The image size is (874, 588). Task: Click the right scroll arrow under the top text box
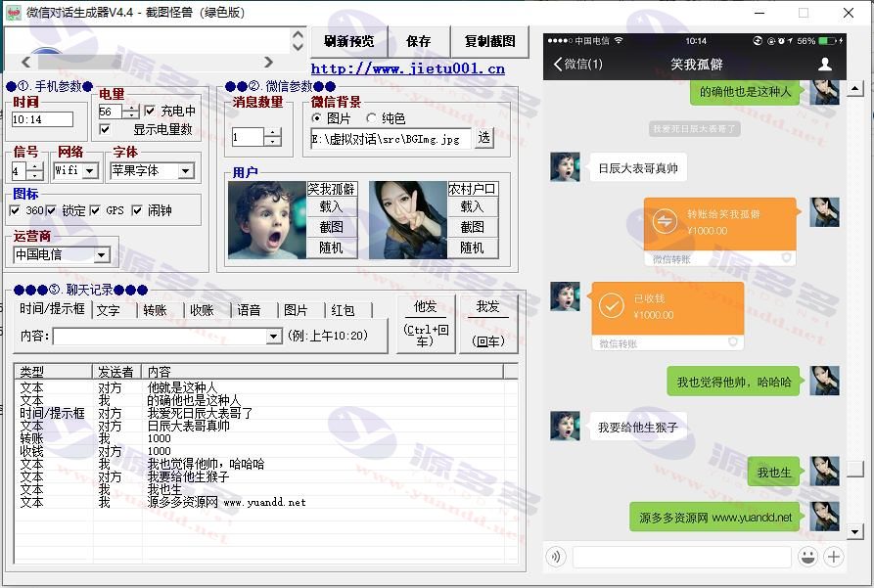pos(269,62)
